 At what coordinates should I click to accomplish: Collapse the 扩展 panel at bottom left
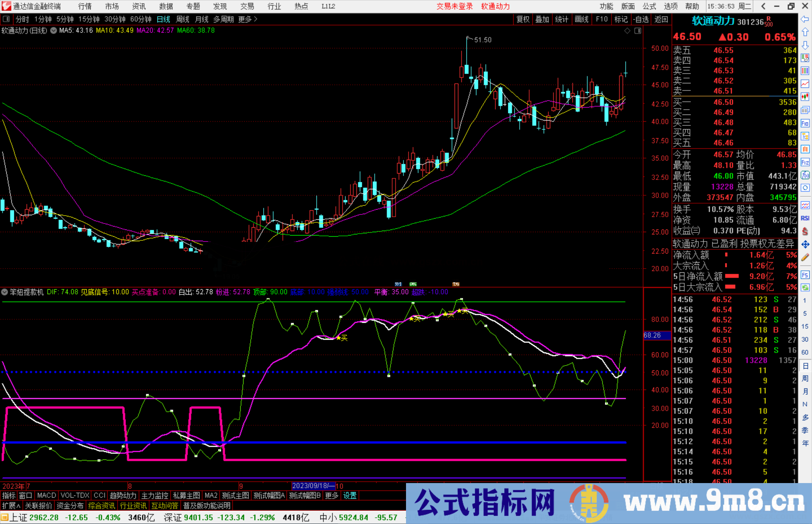10,506
